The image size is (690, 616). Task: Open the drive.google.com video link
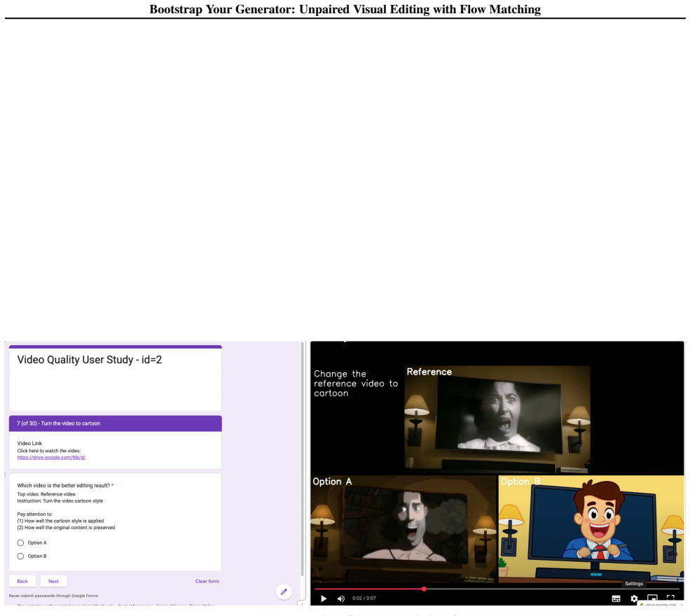(51, 457)
